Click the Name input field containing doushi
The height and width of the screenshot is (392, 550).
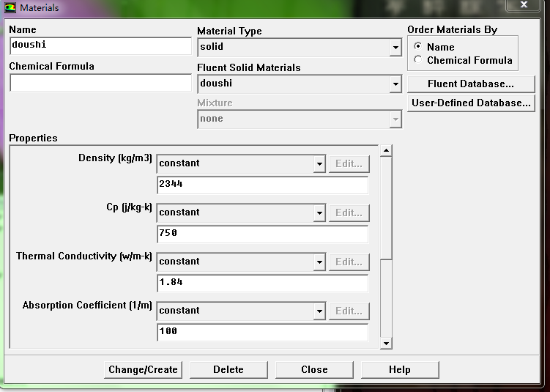click(100, 45)
